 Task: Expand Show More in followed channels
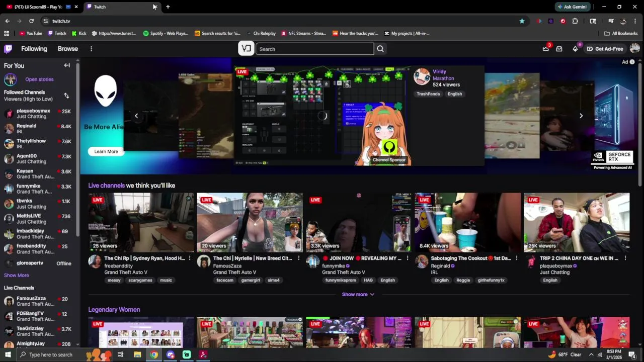[17, 275]
